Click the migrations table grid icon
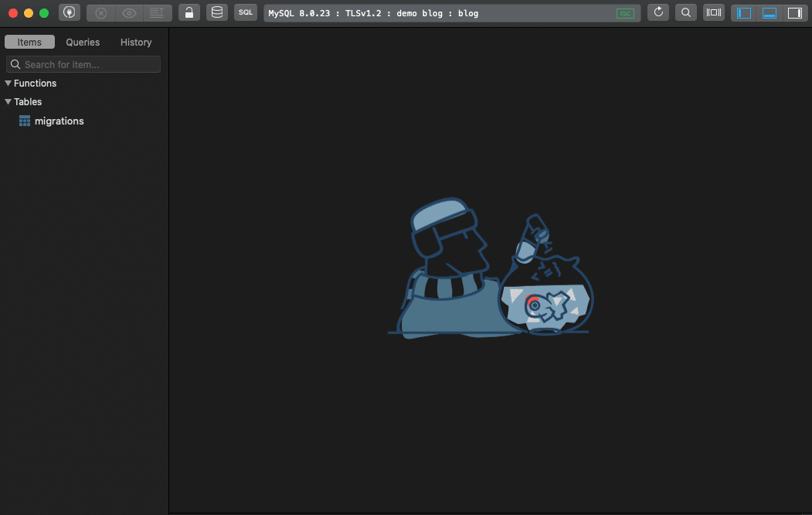This screenshot has width=812, height=515. 25,121
